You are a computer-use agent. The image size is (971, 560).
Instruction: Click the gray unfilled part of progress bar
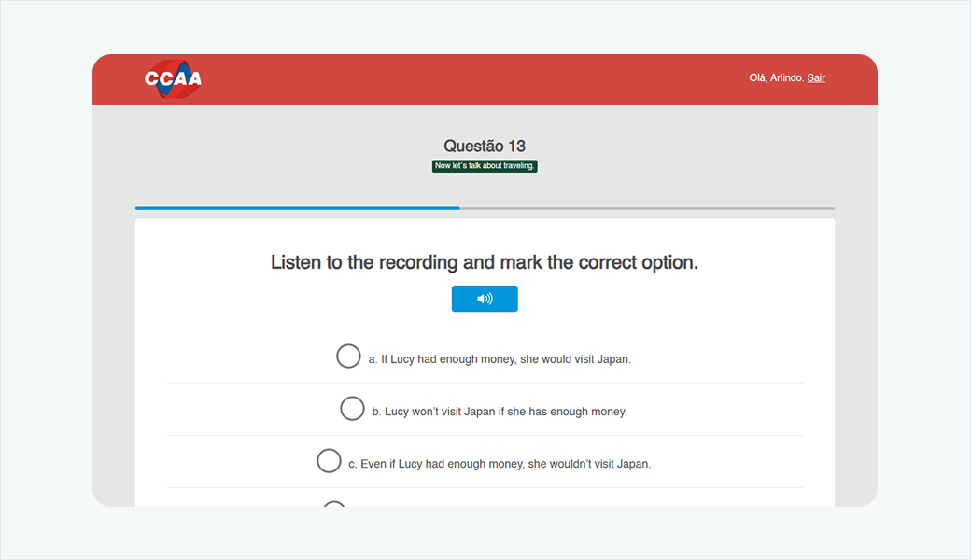(646, 208)
